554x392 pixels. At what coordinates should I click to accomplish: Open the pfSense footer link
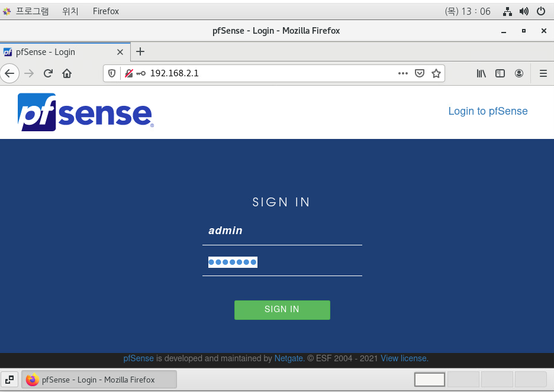[x=138, y=358]
